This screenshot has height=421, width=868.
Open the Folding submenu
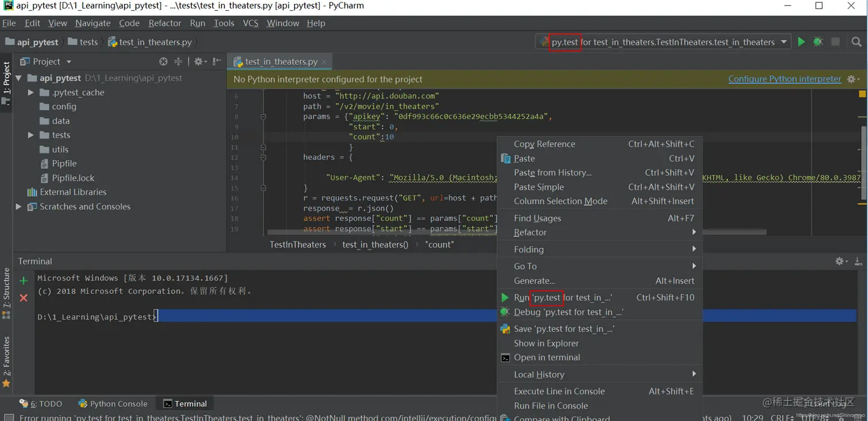(x=599, y=250)
